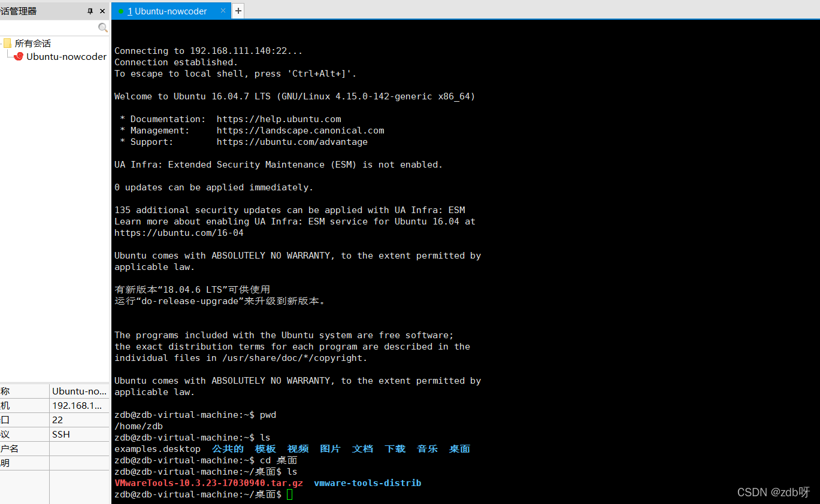Screen dimensions: 820x504
Task: Click the yellow folder icon beside 所有会话
Action: (x=7, y=43)
